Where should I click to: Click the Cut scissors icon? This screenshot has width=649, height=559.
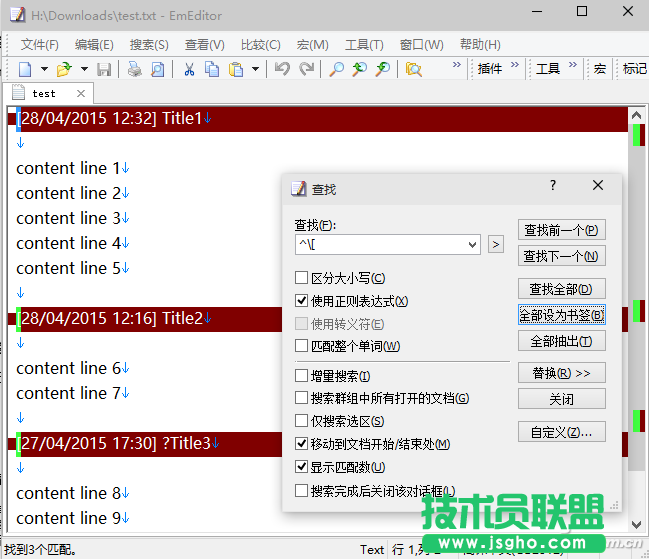click(189, 69)
